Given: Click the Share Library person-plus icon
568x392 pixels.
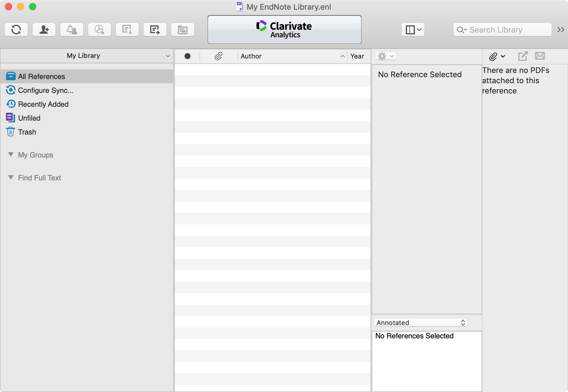Looking at the screenshot, I should point(44,30).
